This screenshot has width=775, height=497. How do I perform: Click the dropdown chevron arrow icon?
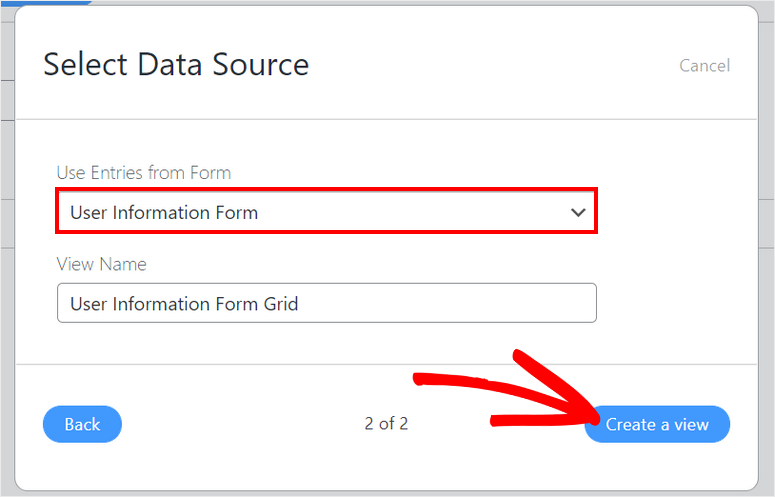click(x=577, y=212)
